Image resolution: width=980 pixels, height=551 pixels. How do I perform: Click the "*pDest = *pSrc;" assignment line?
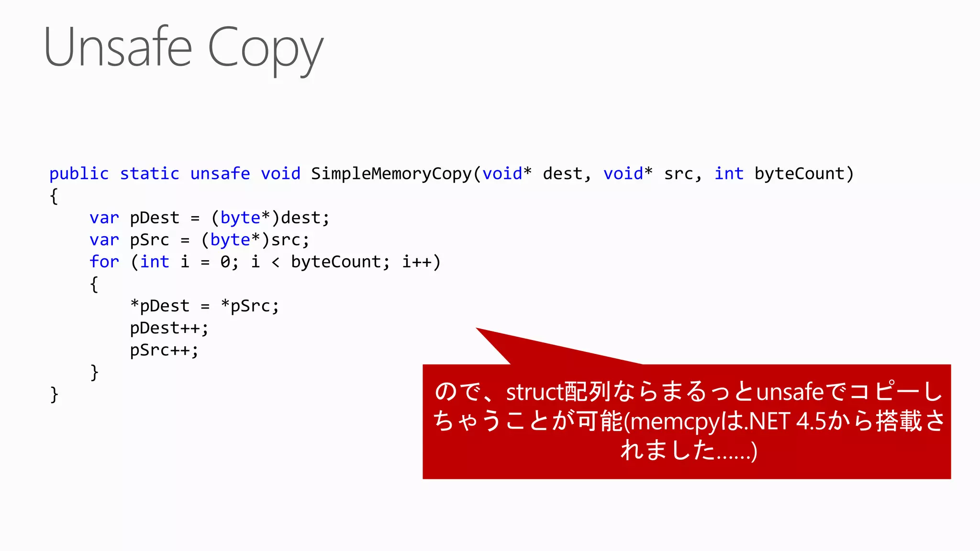[x=204, y=306]
